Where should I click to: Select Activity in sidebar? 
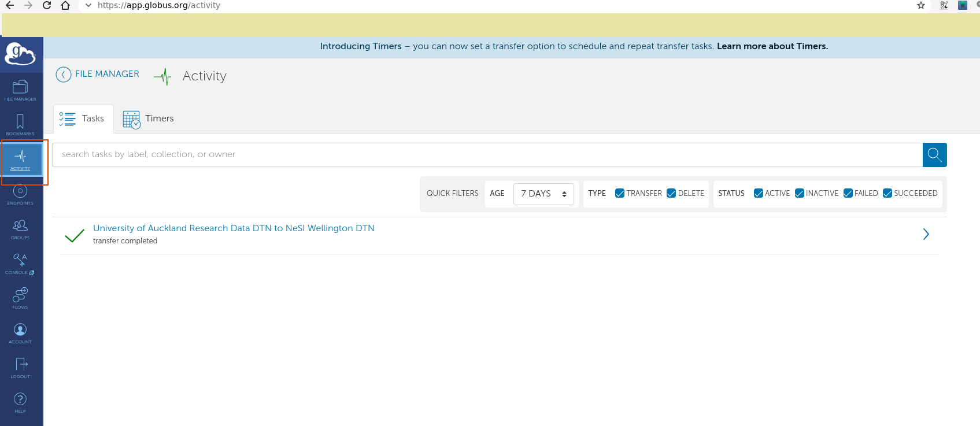[x=20, y=159]
